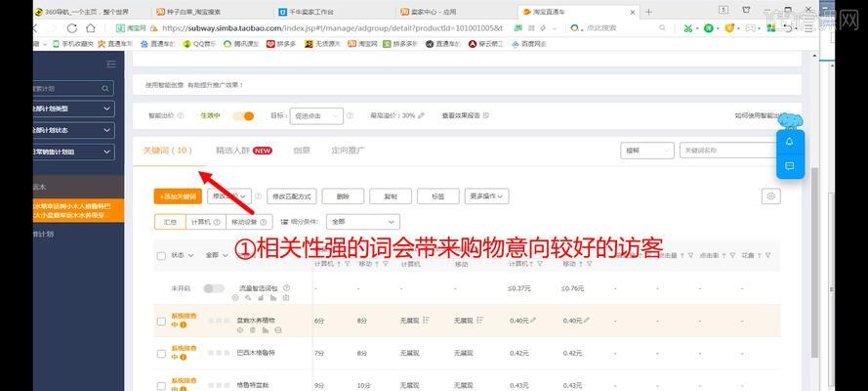Click the page vertical scrollbar
The image size is (868, 391).
point(814,263)
